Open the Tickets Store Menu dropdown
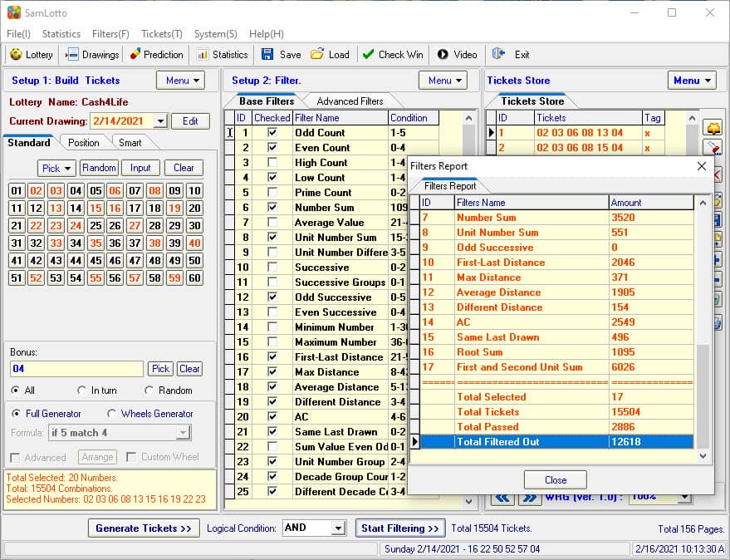The height and width of the screenshot is (560, 730). pyautogui.click(x=692, y=80)
